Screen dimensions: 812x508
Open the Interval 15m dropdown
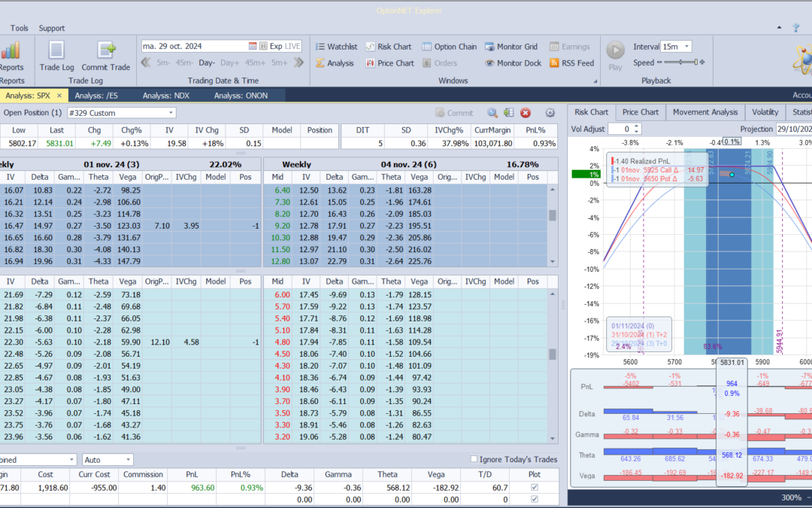pos(686,47)
